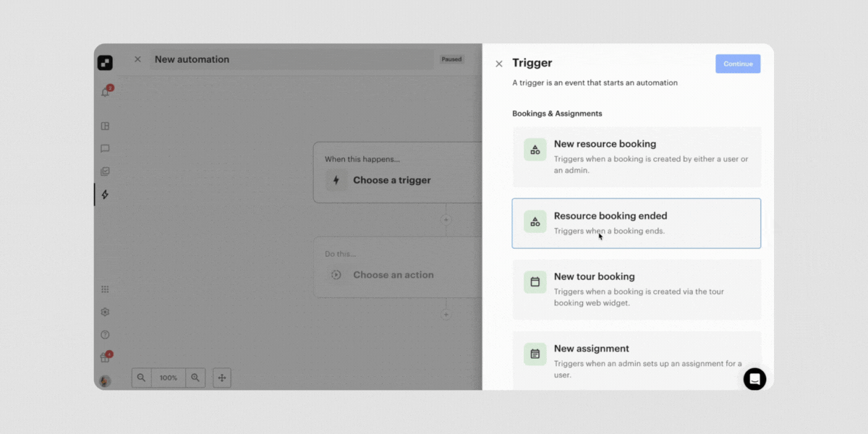Click the Continue button in the Trigger panel
The image size is (868, 434).
click(x=738, y=64)
